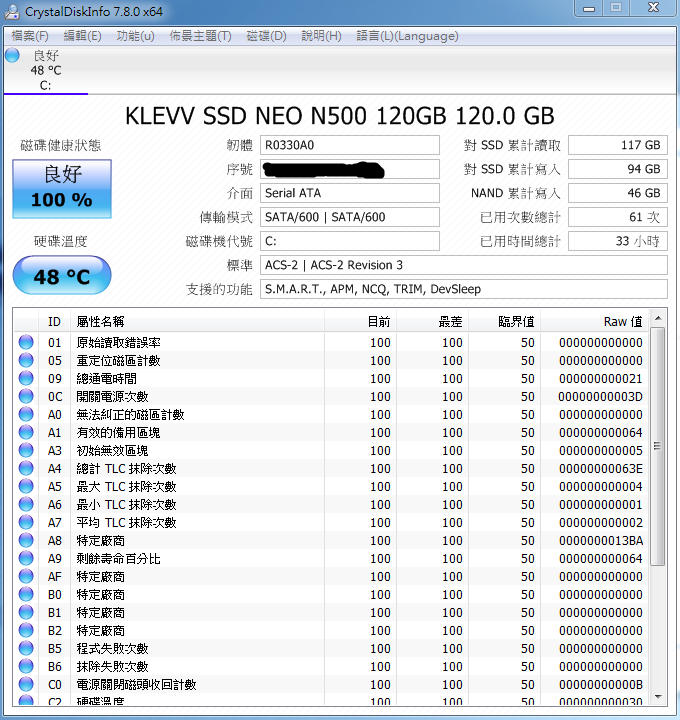Screen dimensions: 680x720
Task: Select the blue status orb for drive C: tab
Action: (x=12, y=56)
